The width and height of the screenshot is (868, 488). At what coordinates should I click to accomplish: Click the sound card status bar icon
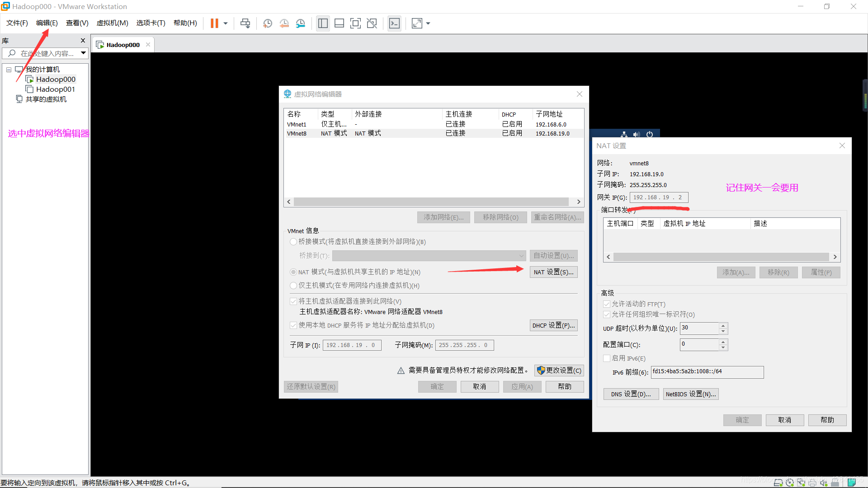click(x=824, y=483)
